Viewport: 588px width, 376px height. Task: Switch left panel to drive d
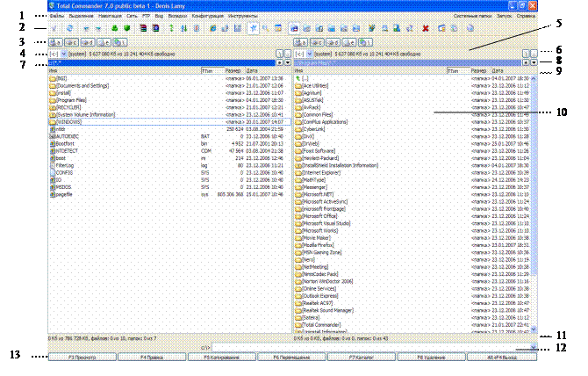(x=88, y=42)
